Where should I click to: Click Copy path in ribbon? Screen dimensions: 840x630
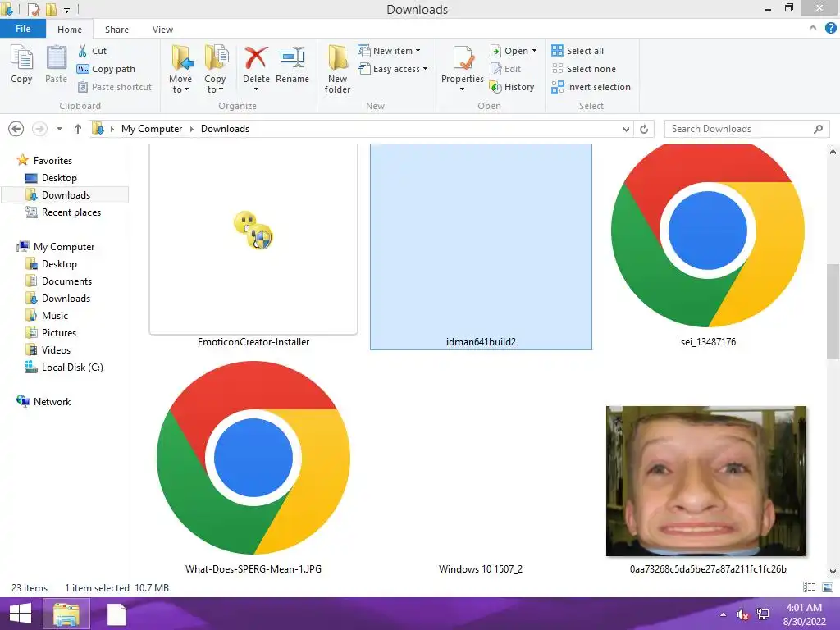(106, 69)
